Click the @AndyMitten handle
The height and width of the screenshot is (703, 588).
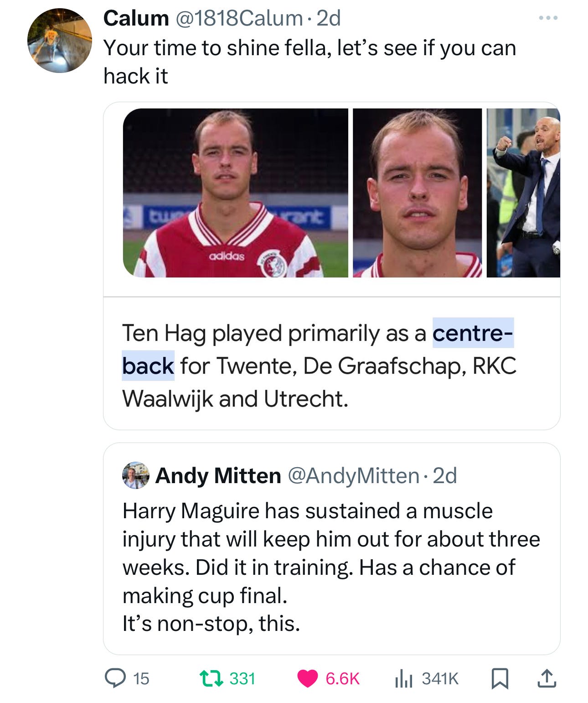(x=354, y=476)
